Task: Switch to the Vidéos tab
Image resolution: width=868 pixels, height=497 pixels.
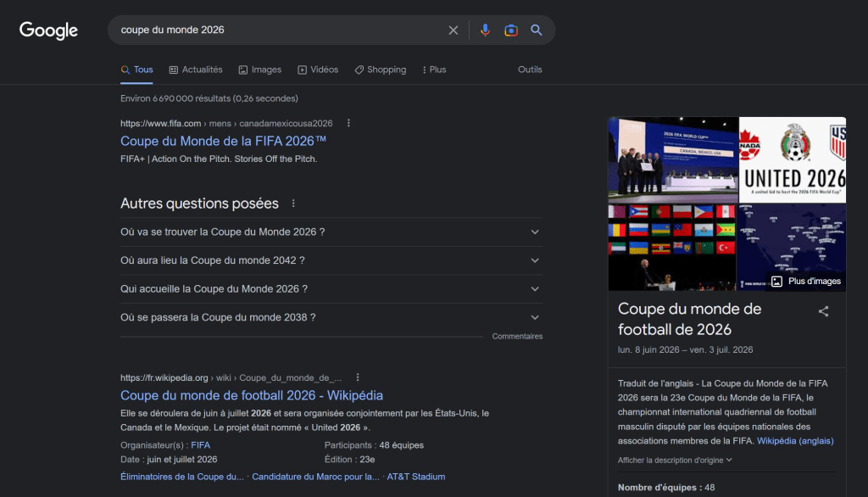Action: coord(318,69)
